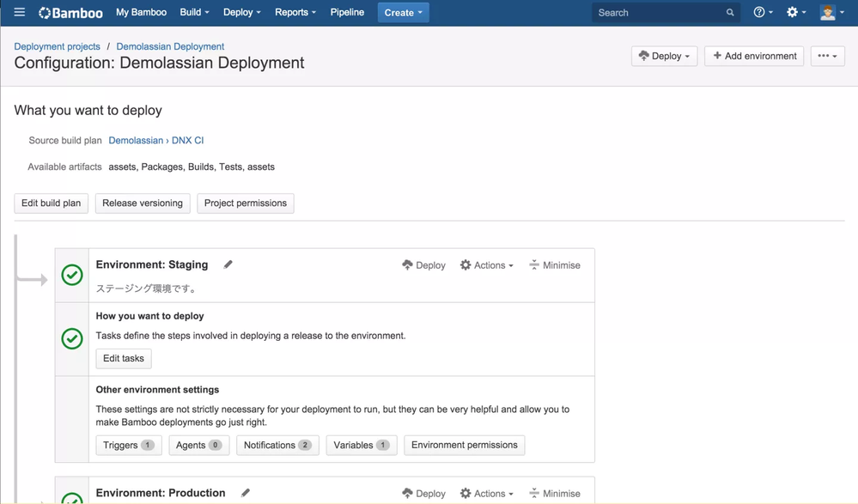The width and height of the screenshot is (858, 504).
Task: Click Add environment button
Action: [754, 56]
